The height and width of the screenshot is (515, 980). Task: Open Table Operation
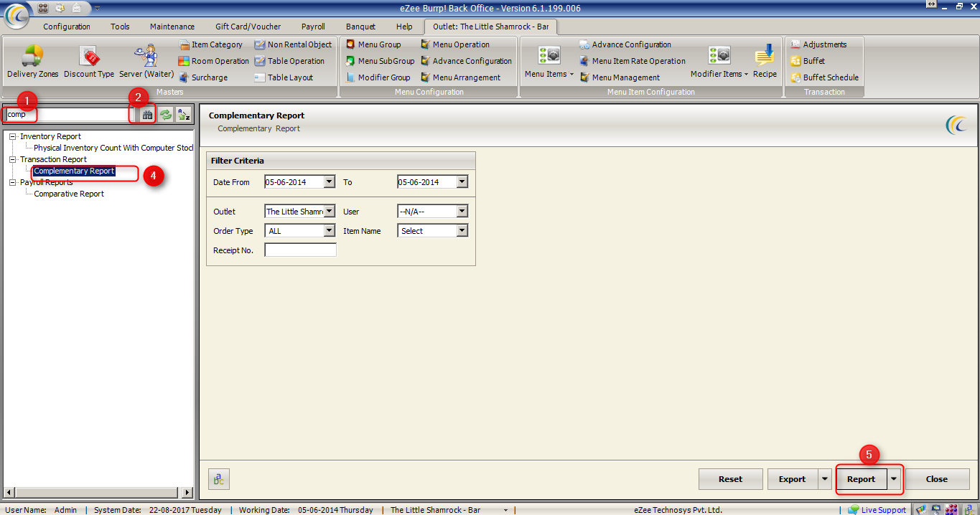(289, 61)
